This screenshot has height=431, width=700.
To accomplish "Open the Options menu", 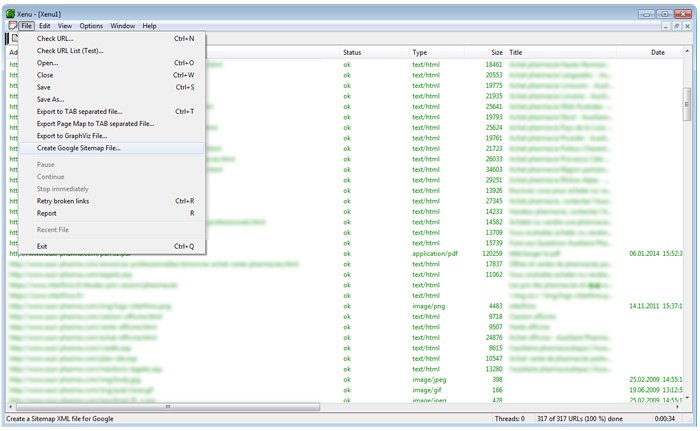I will 91,26.
